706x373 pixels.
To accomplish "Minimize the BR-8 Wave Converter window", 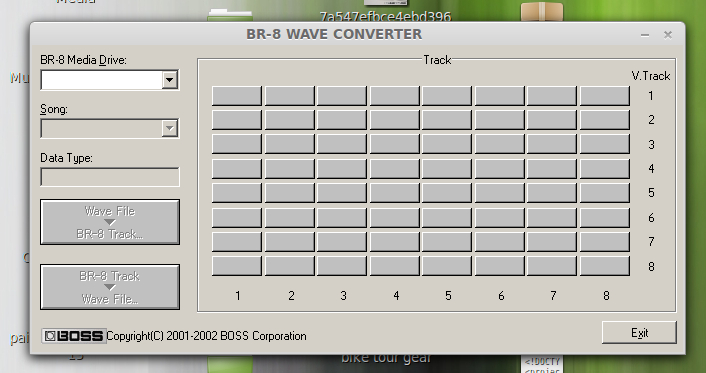I will pyautogui.click(x=645, y=35).
